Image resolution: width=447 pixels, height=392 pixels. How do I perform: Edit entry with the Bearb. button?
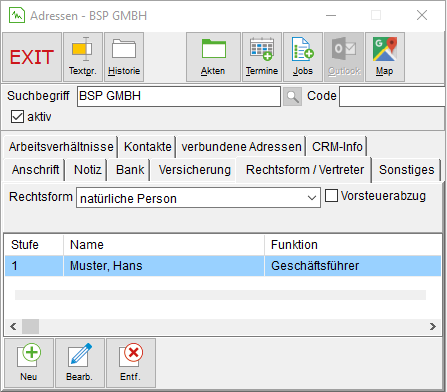pos(80,363)
